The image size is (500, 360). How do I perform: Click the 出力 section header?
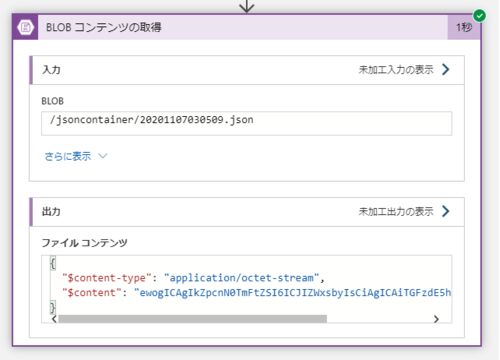point(247,212)
